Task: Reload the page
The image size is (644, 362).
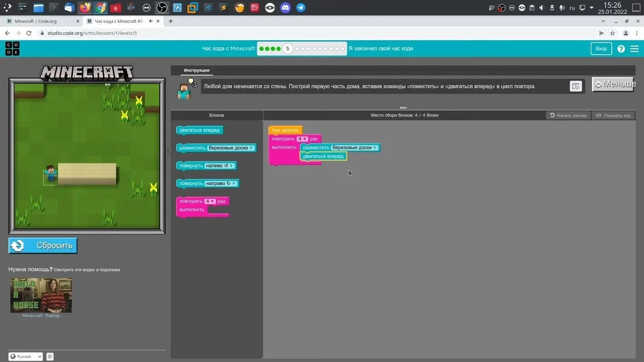Action: pos(29,33)
